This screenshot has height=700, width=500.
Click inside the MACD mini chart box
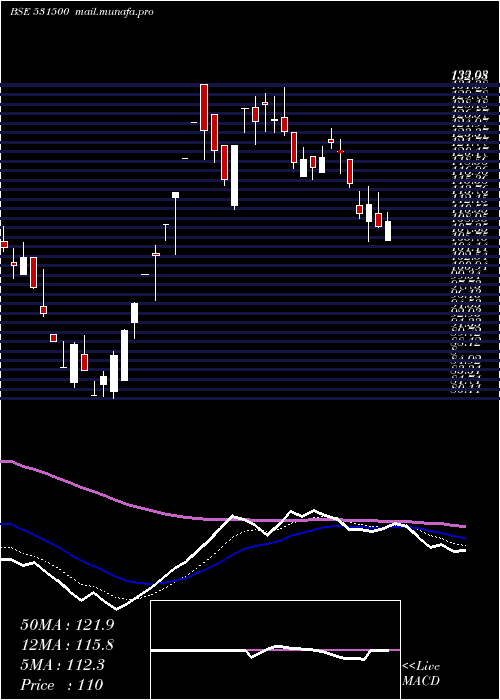pyautogui.click(x=275, y=650)
